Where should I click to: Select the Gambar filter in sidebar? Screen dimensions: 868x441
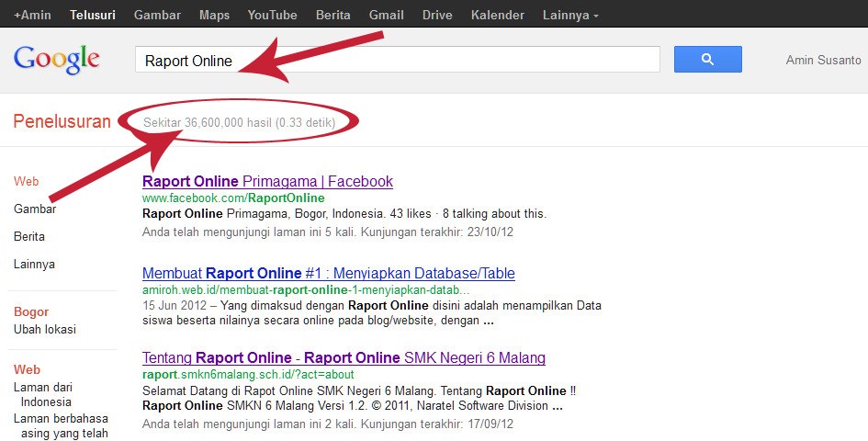coord(35,209)
